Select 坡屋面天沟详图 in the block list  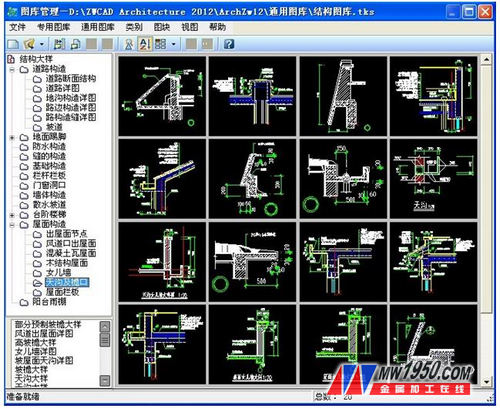coord(44,360)
